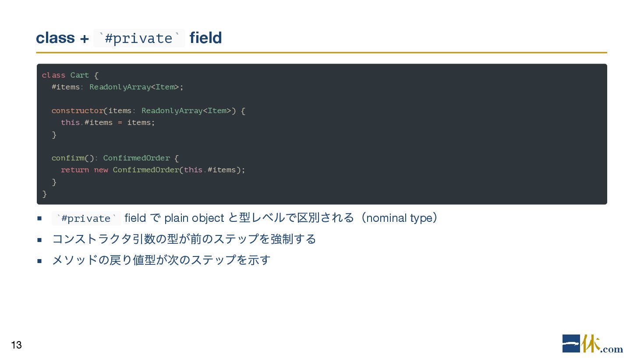Viewport: 644px width, 363px height.
Task: Click the Ikyu.com logo
Action: pyautogui.click(x=592, y=344)
